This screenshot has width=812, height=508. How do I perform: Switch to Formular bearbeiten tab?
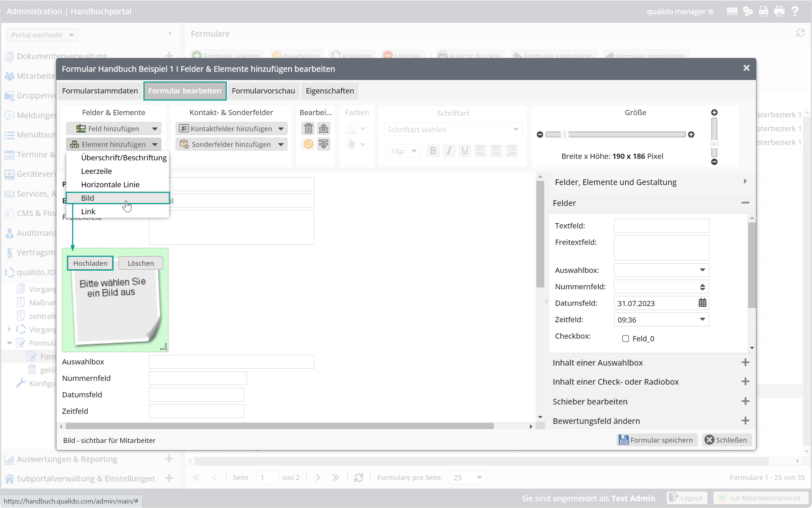tap(185, 91)
